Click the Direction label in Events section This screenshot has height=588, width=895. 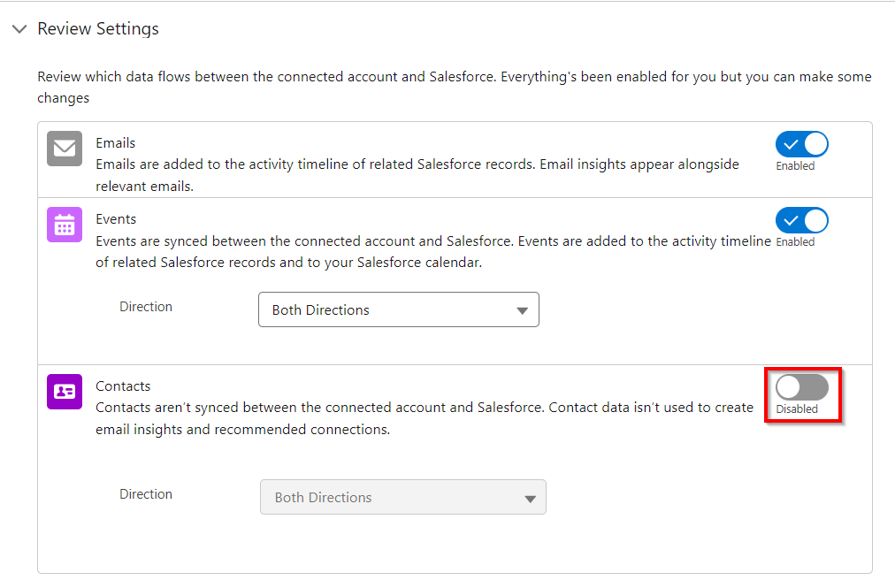[146, 307]
